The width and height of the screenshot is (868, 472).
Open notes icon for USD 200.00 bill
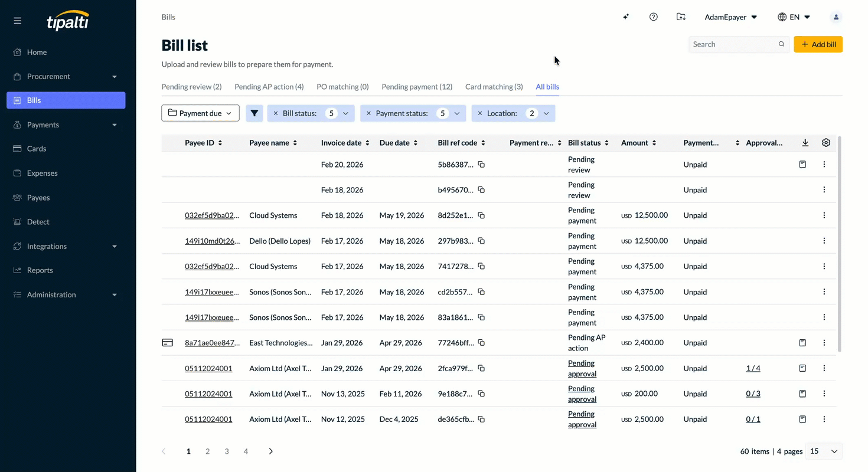point(802,394)
